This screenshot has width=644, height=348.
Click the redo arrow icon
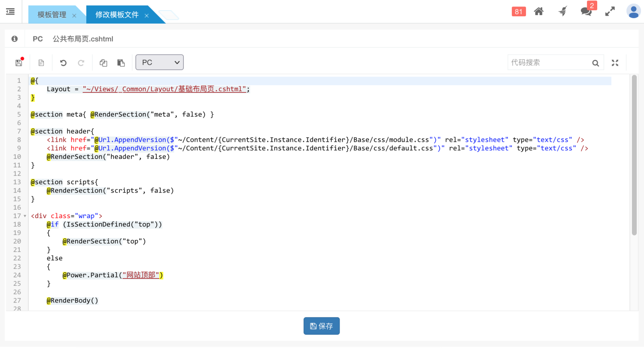pyautogui.click(x=81, y=63)
